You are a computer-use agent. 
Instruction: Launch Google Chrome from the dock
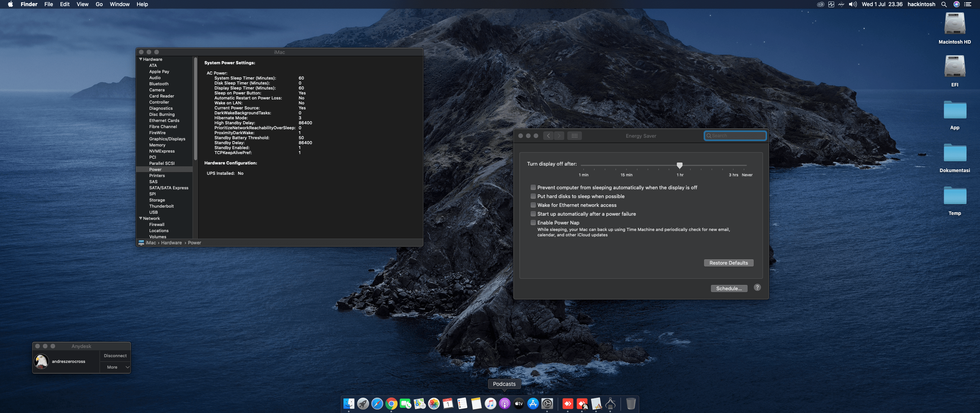pyautogui.click(x=391, y=404)
